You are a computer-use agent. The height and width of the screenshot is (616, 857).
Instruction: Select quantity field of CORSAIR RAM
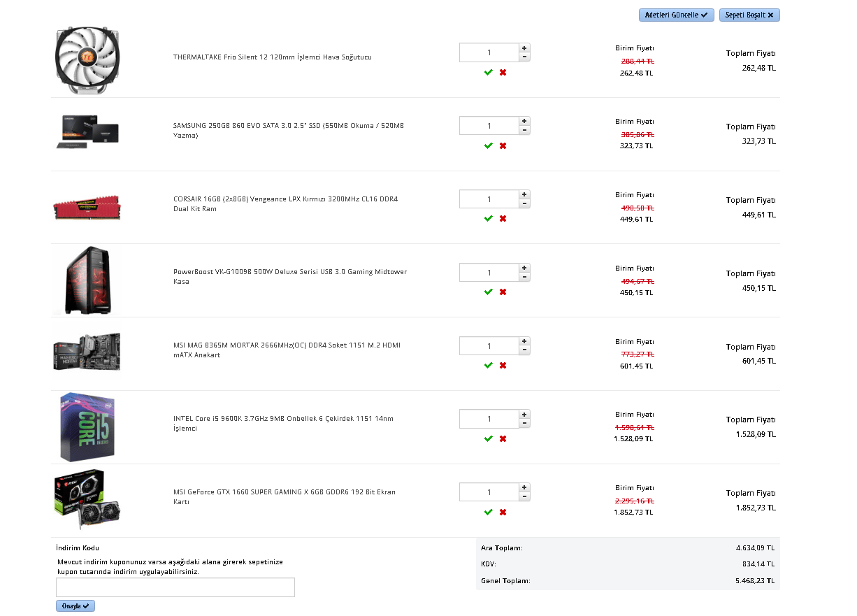489,199
